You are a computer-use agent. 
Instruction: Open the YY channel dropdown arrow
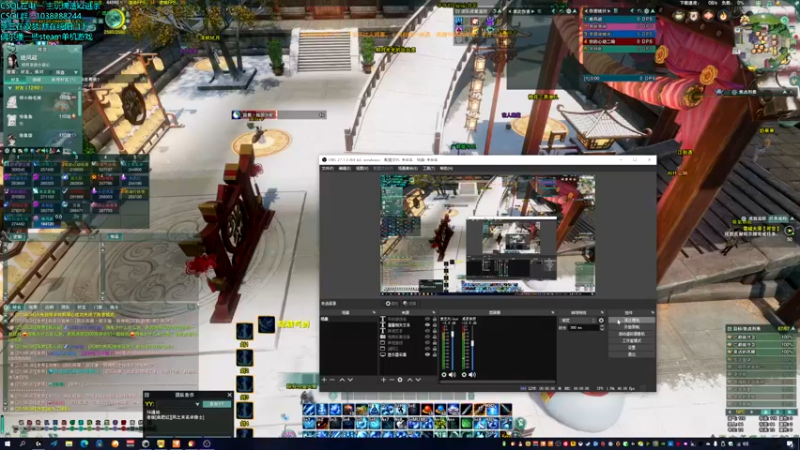click(x=197, y=404)
